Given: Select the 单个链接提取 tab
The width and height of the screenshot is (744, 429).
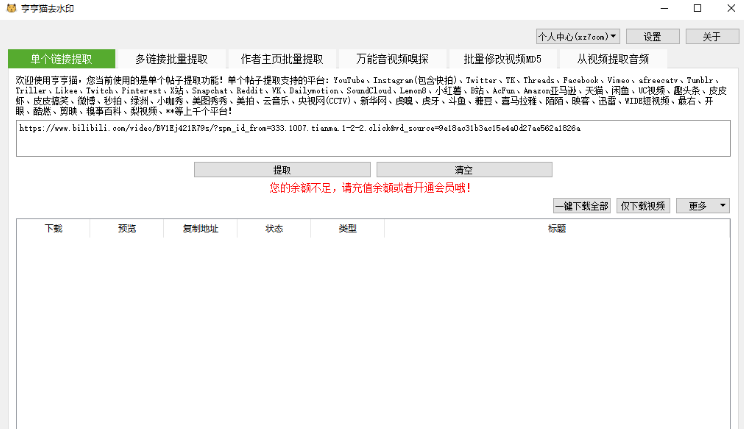Looking at the screenshot, I should tap(61, 59).
